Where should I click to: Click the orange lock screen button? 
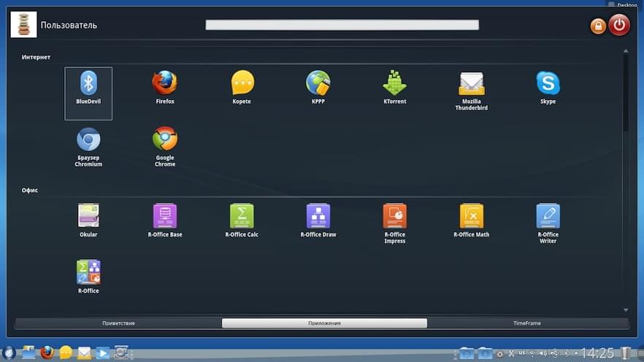click(x=598, y=26)
